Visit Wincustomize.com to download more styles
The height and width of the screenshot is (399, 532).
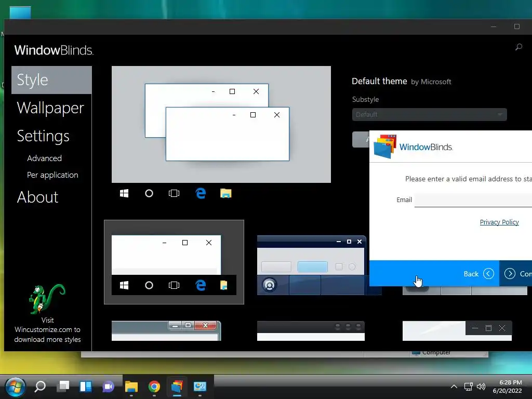pyautogui.click(x=47, y=330)
